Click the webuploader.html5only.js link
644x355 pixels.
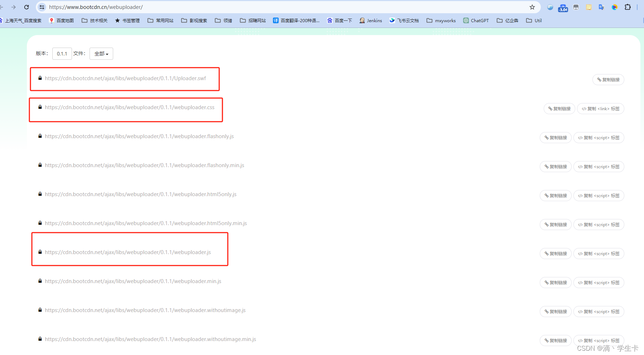tap(141, 194)
